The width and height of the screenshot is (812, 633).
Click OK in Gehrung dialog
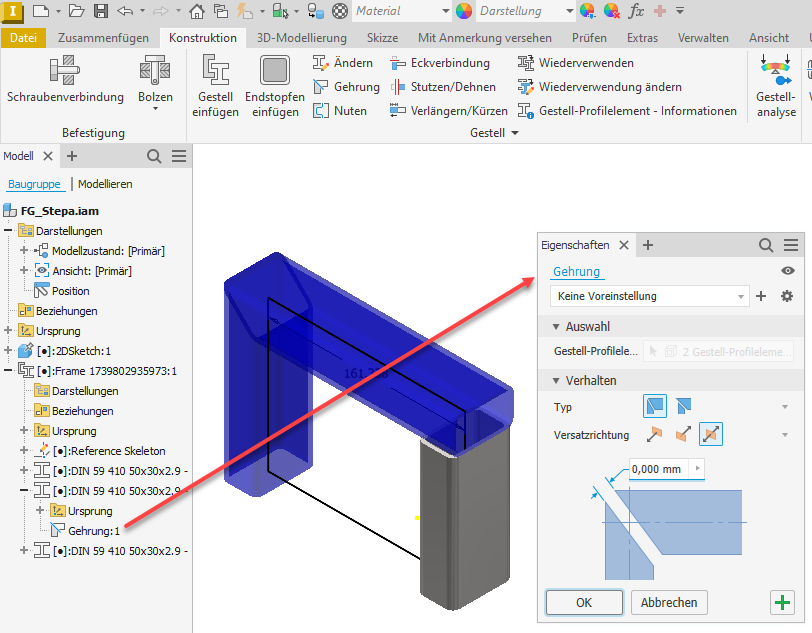584,602
